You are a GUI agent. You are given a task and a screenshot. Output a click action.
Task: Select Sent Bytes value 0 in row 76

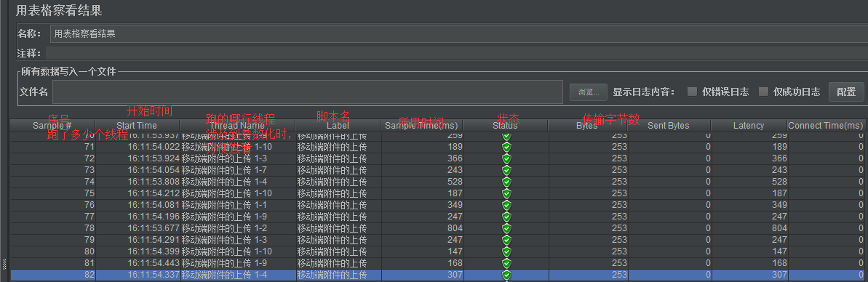[x=669, y=204]
